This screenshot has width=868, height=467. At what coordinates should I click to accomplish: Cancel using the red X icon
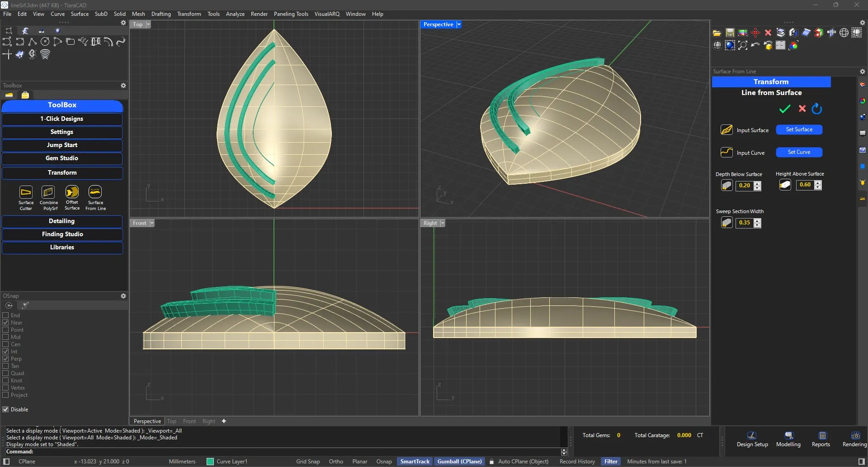802,109
